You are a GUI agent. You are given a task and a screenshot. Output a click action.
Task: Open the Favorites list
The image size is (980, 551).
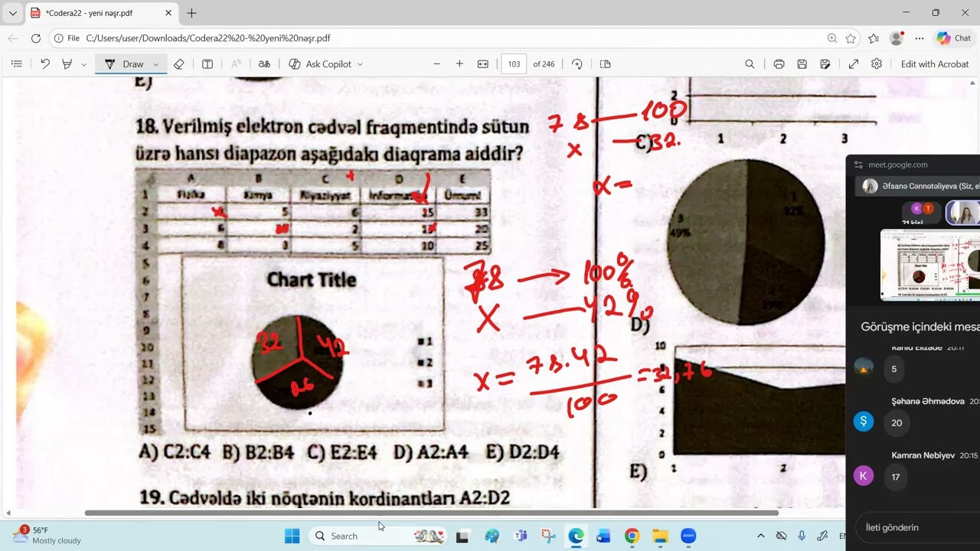[874, 38]
